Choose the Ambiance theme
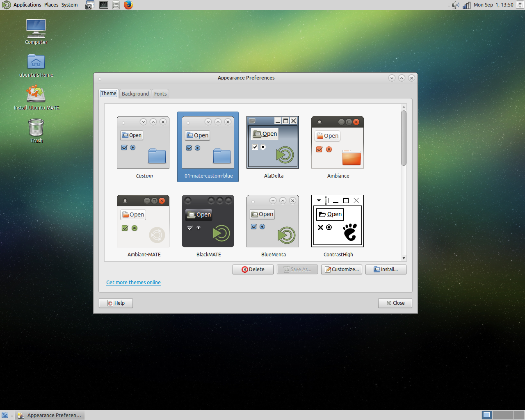 click(x=338, y=147)
